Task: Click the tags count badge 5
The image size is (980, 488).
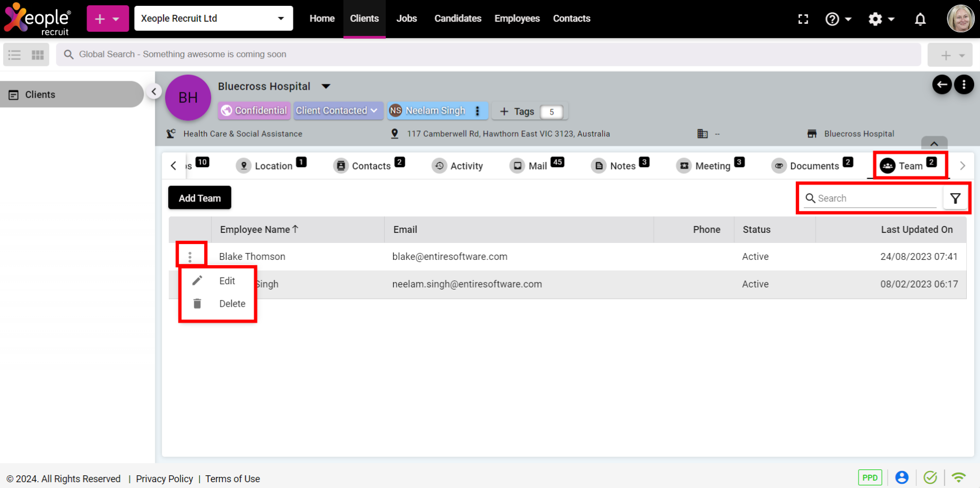Action: [x=552, y=111]
